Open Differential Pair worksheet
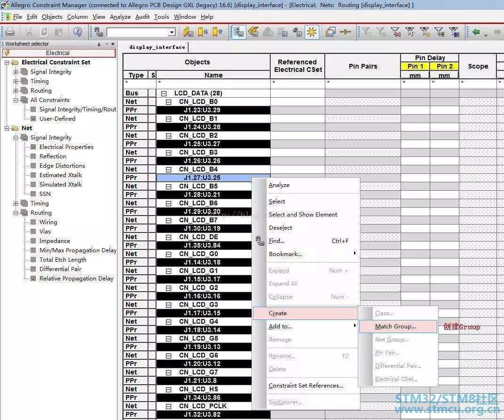Image resolution: width=504 pixels, height=420 pixels. (60, 269)
